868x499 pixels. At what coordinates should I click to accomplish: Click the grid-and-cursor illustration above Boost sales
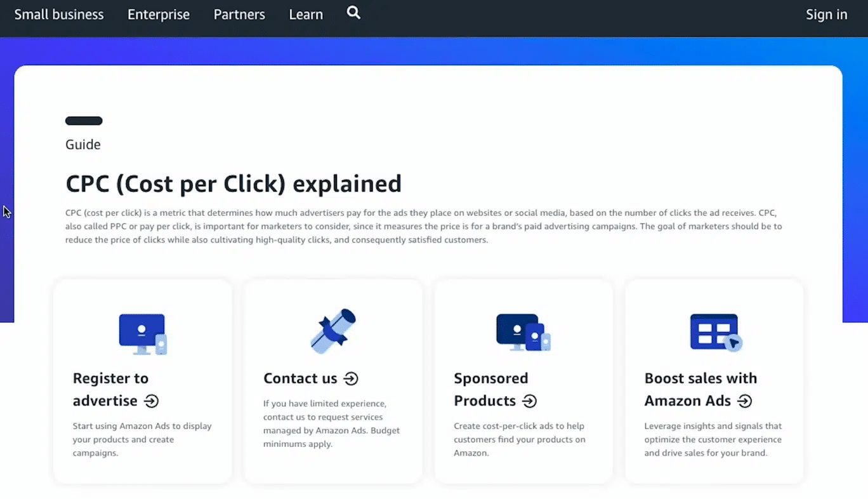715,333
